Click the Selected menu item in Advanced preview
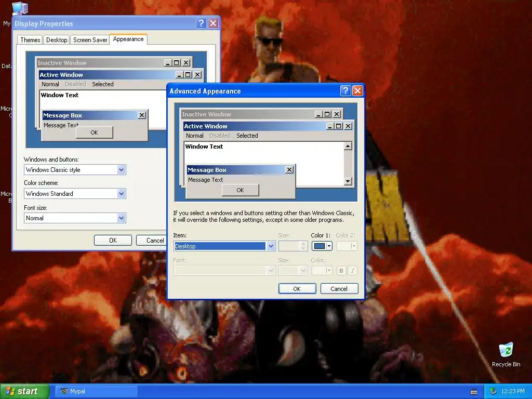 [x=247, y=136]
